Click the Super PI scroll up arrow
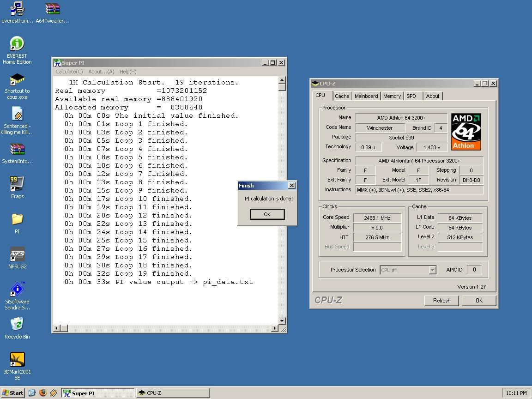This screenshot has height=399, width=532. tap(282, 80)
